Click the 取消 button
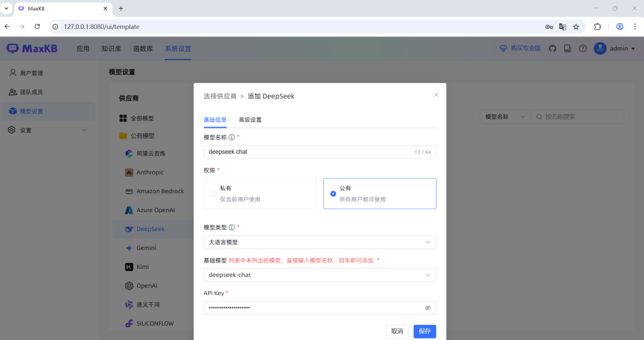 (397, 331)
